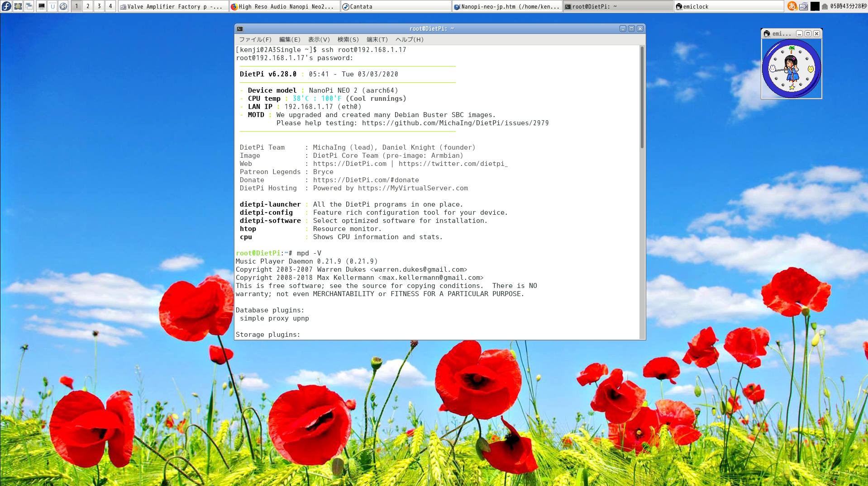Switch to workspace 3
This screenshot has width=868, height=486.
click(99, 6)
